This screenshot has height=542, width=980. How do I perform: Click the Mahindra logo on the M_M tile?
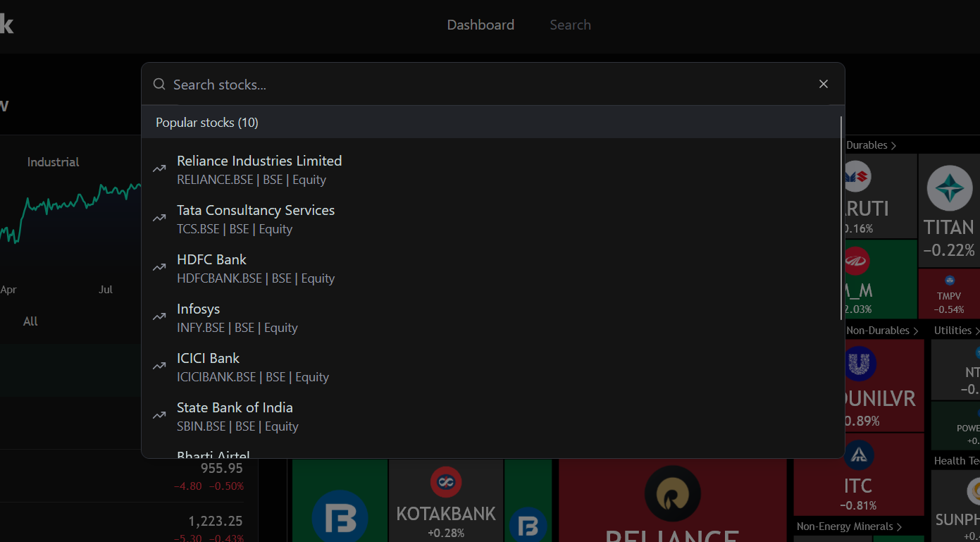click(857, 261)
